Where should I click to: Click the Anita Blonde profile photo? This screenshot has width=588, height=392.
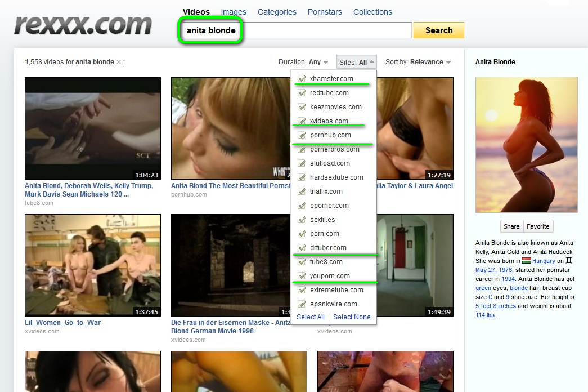(527, 145)
